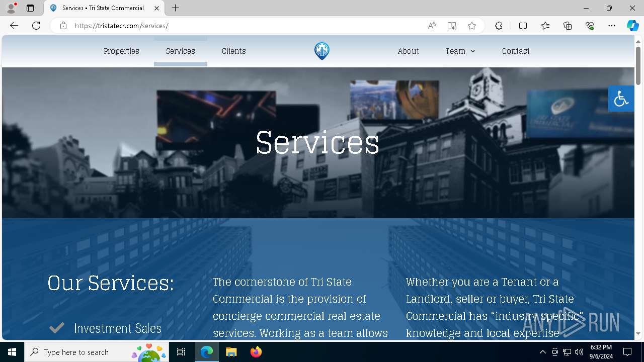Open the Windows Start menu
This screenshot has height=362, width=644.
click(x=12, y=352)
